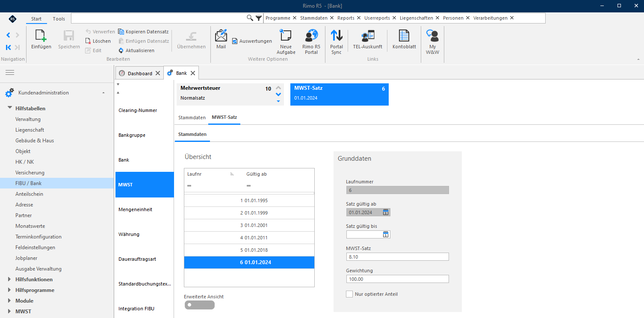Image resolution: width=644 pixels, height=318 pixels.
Task: Close the Bank tab
Action: (x=193, y=73)
